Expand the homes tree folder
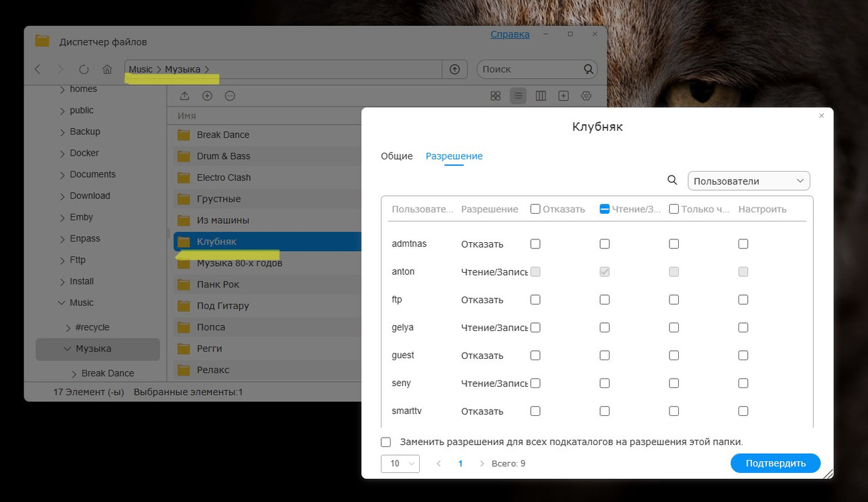 coord(62,90)
